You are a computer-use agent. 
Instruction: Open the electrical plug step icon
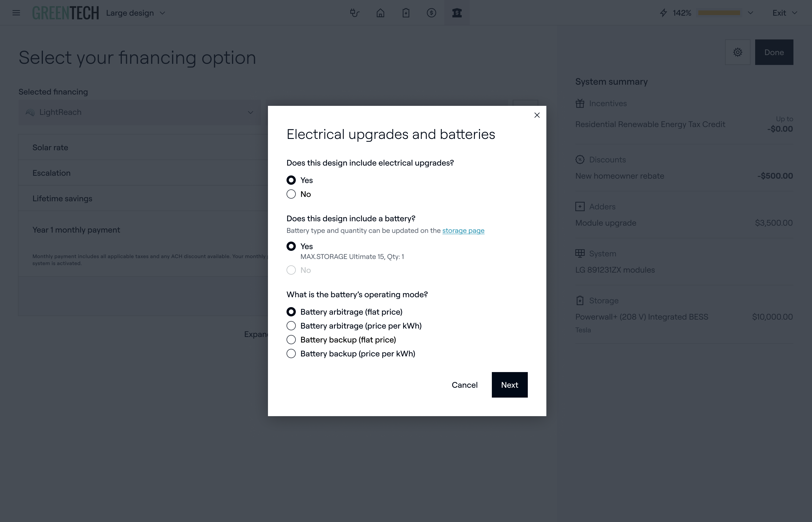click(354, 13)
